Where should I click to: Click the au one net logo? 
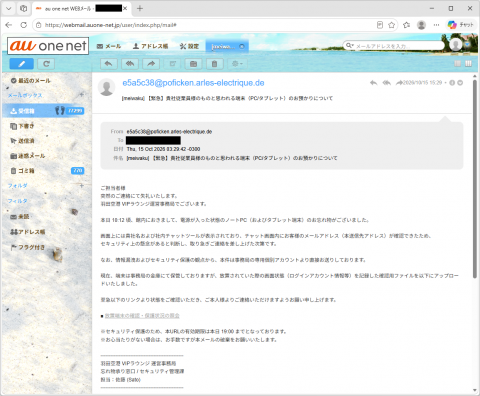(48, 46)
